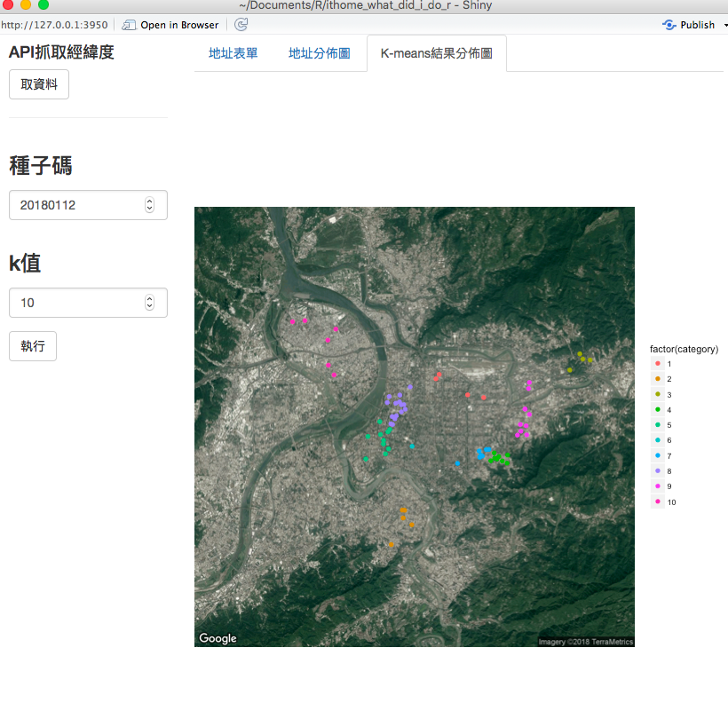Click the URL text http://127.0.0.1:3950

click(x=54, y=25)
